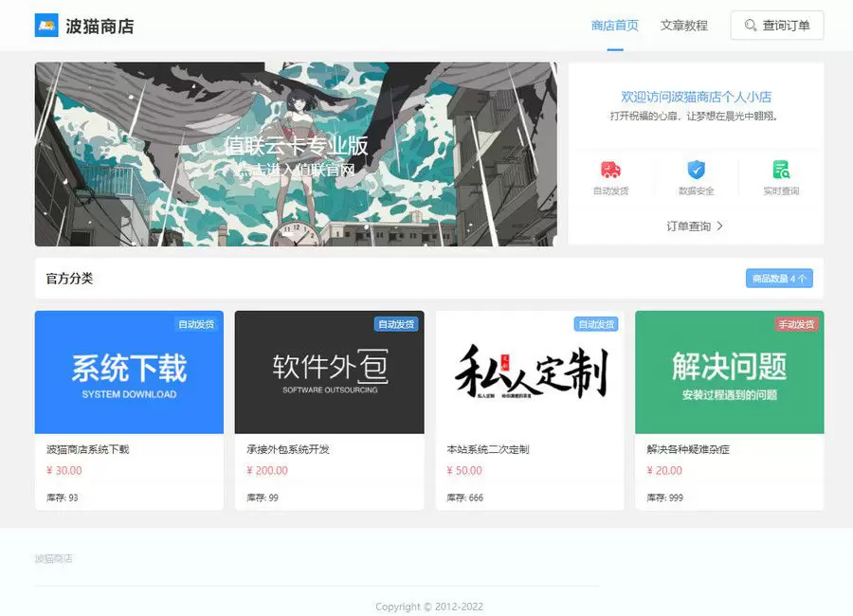Click the 欢迎访问波猫商店个人小店 heading
853x616 pixels.
click(697, 97)
